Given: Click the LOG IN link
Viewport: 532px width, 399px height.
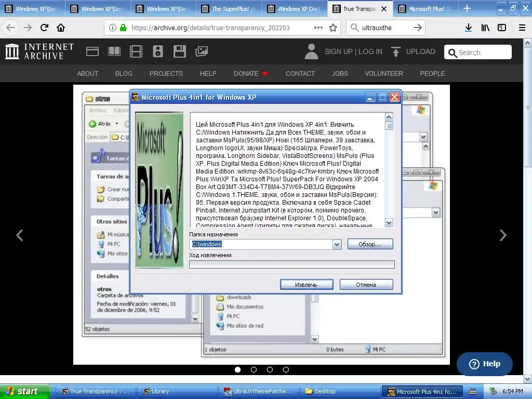Looking at the screenshot, I should click(370, 51).
